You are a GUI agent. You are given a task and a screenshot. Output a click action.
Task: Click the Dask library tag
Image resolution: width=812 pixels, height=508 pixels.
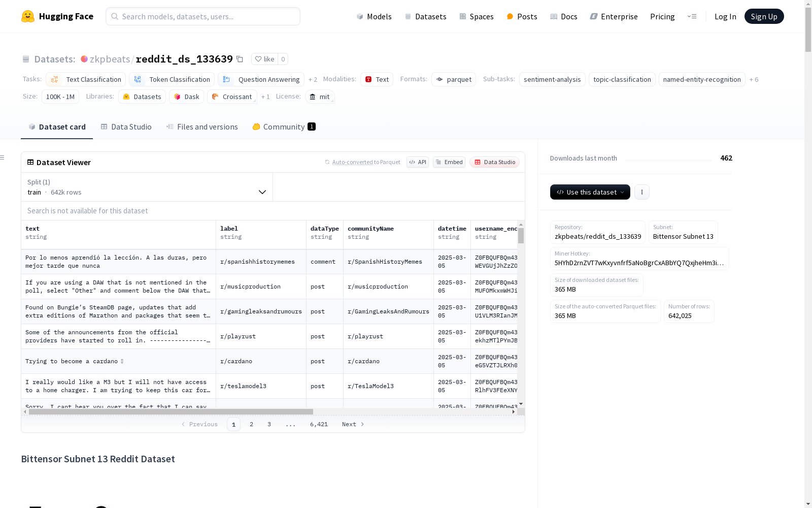pos(186,97)
